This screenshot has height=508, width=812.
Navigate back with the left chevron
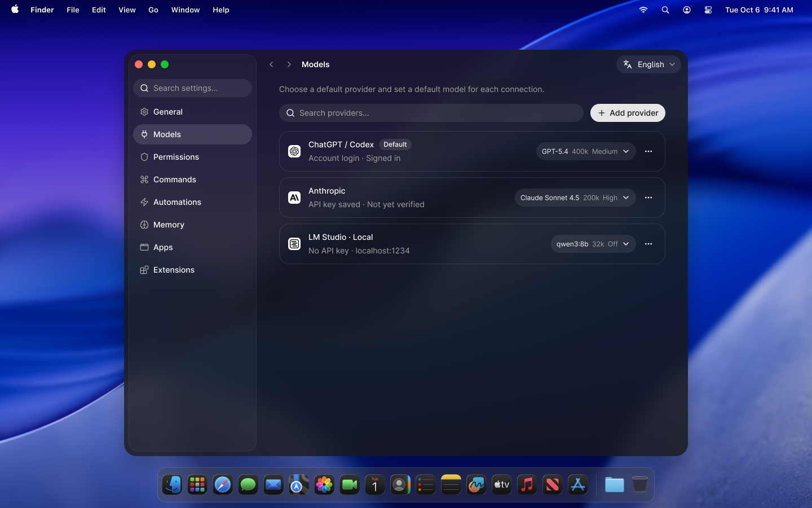(x=271, y=64)
